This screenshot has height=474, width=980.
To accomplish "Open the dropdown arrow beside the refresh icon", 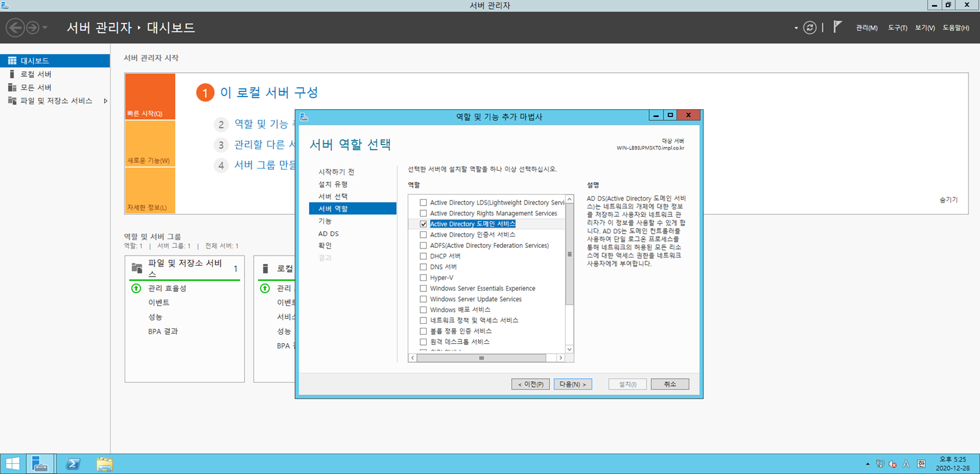I will coord(796,28).
